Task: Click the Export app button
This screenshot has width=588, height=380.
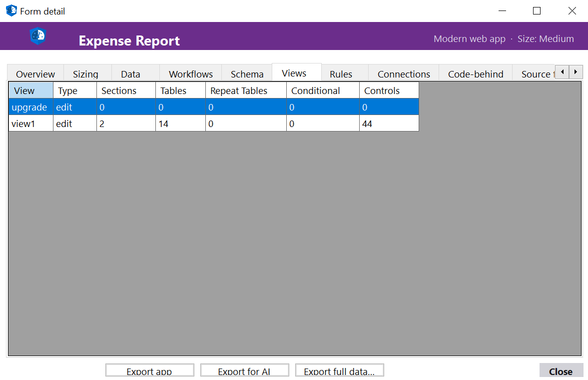Action: pos(149,370)
